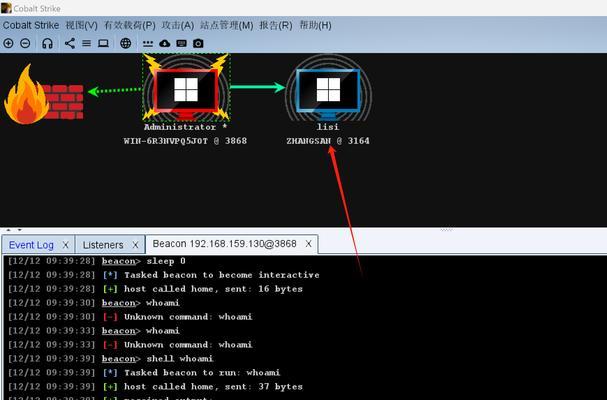Click the split pane divider grip handle
Image resolution: width=607 pixels, height=400 pixels.
(x=446, y=230)
